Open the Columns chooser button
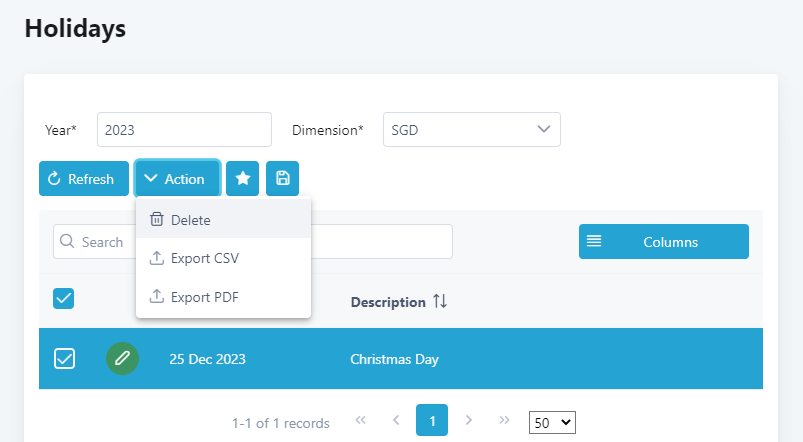Viewport: 803px width, 442px height. point(663,242)
